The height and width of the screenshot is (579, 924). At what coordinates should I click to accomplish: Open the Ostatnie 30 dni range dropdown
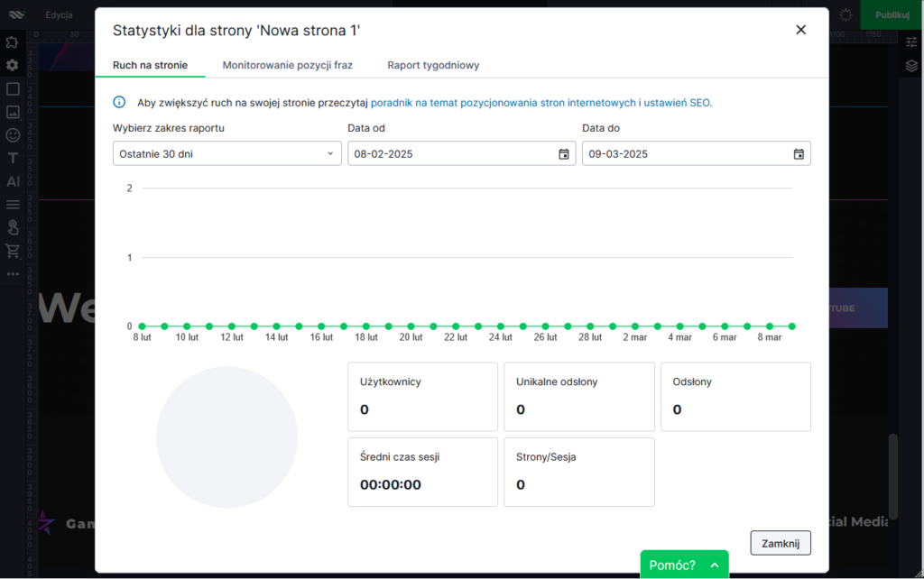point(226,153)
